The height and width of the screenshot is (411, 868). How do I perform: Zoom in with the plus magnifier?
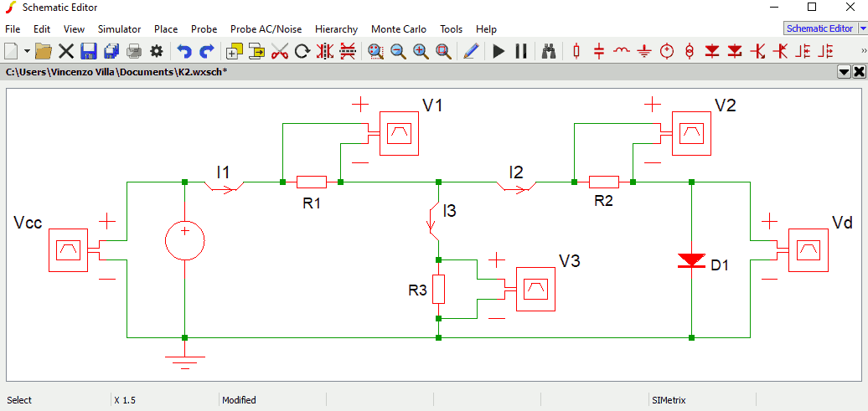(x=421, y=51)
